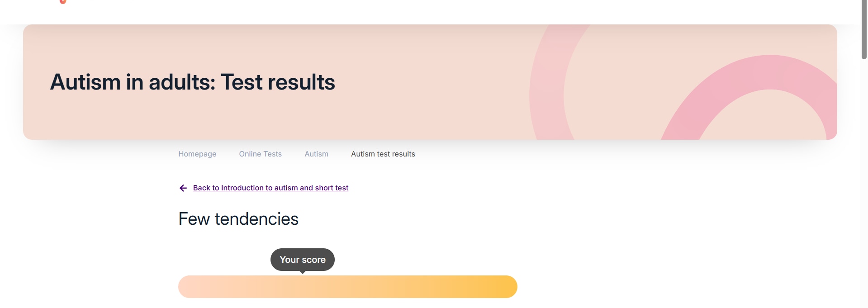
Task: Click the word score in the tooltip
Action: [x=313, y=260]
